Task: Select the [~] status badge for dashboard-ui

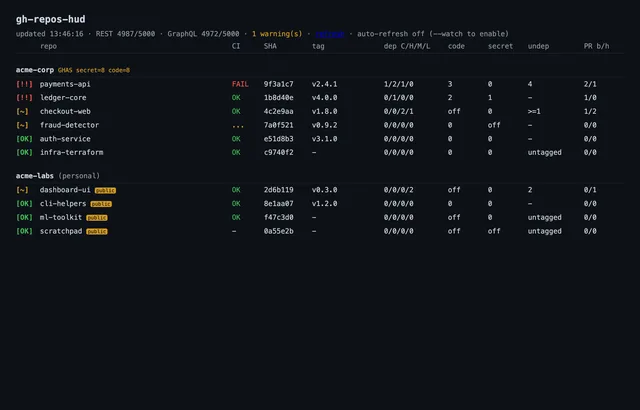Action: pos(22,190)
